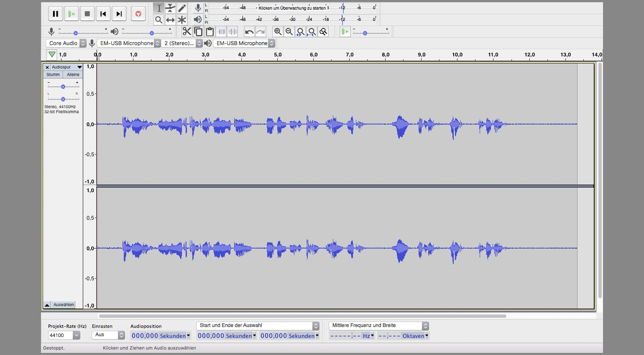Redo the last undone action
The width and height of the screenshot is (644, 355).
point(261,32)
